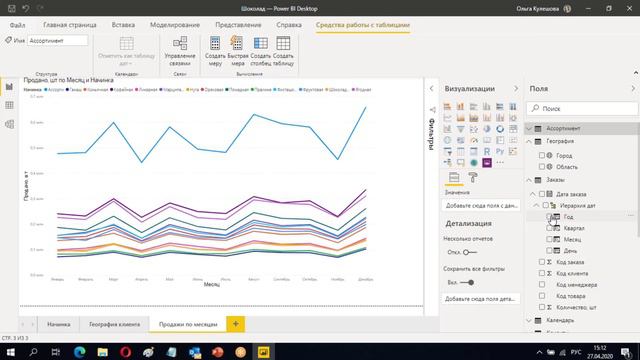
Task: Click the Save icon in title bar
Action: [x=11, y=8]
